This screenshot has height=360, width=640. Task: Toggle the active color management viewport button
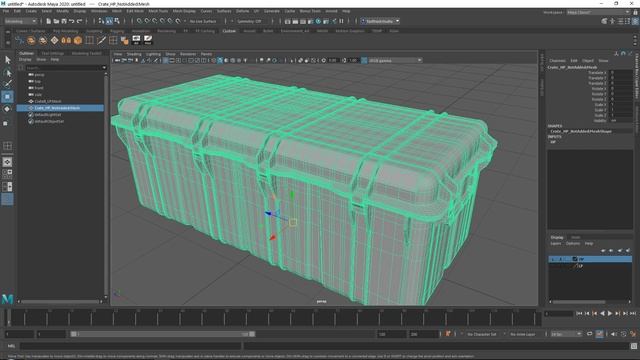[364, 60]
